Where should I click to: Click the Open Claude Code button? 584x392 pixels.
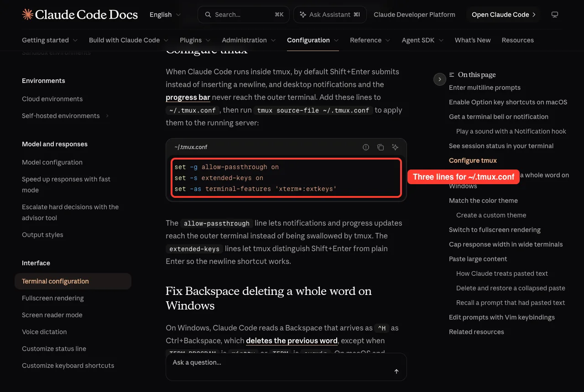coord(503,15)
